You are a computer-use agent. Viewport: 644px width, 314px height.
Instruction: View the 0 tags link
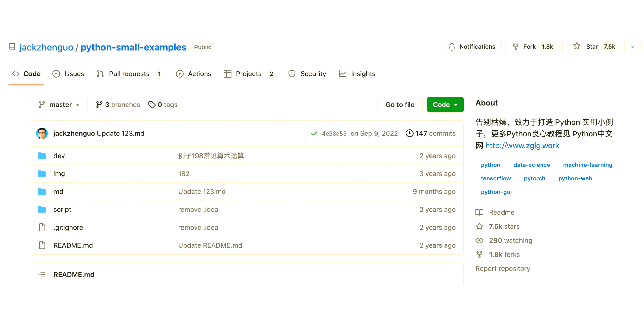pos(163,104)
